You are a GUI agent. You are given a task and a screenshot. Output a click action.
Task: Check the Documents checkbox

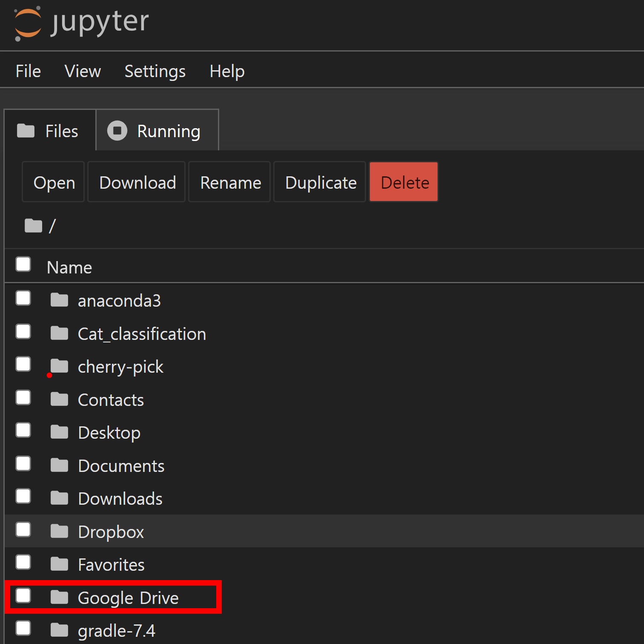[x=23, y=463]
